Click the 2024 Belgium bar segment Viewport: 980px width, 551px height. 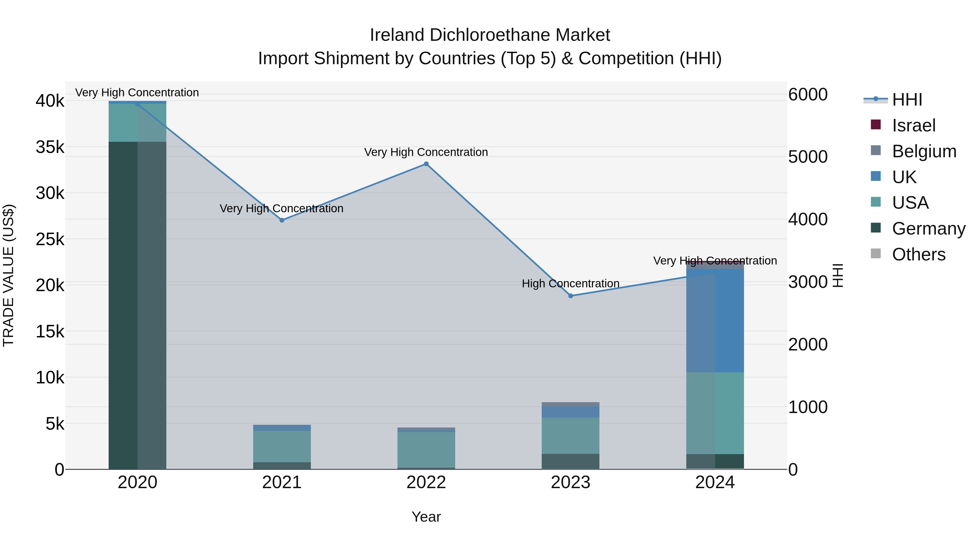[715, 265]
